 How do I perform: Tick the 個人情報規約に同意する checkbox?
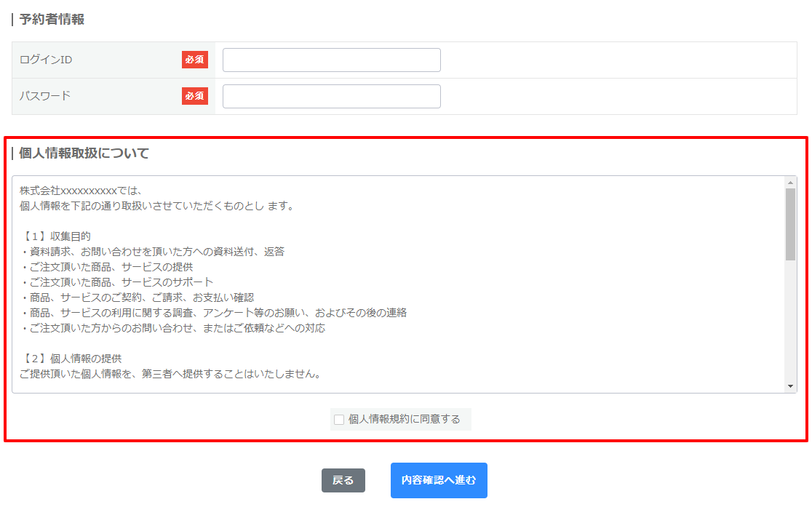pos(339,420)
